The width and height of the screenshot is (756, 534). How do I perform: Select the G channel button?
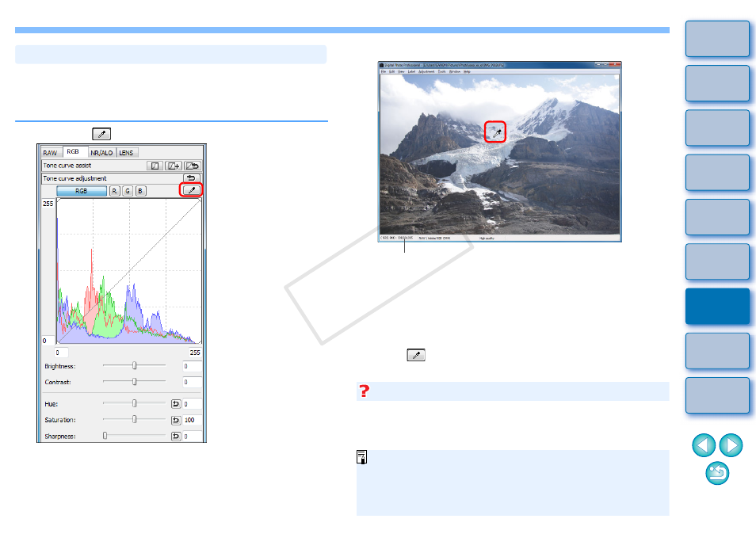point(128,191)
